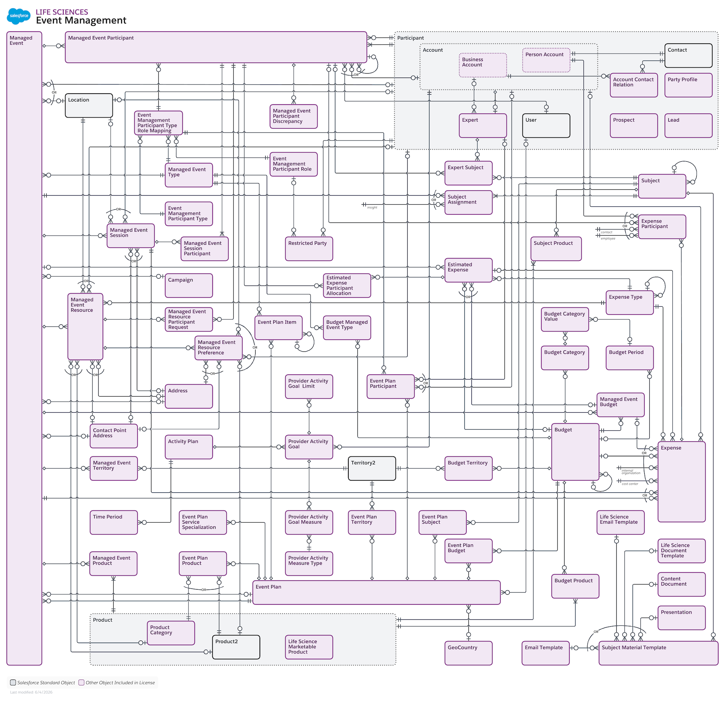
Task: Click the 'Managed Event Territory' entity
Action: pyautogui.click(x=114, y=468)
